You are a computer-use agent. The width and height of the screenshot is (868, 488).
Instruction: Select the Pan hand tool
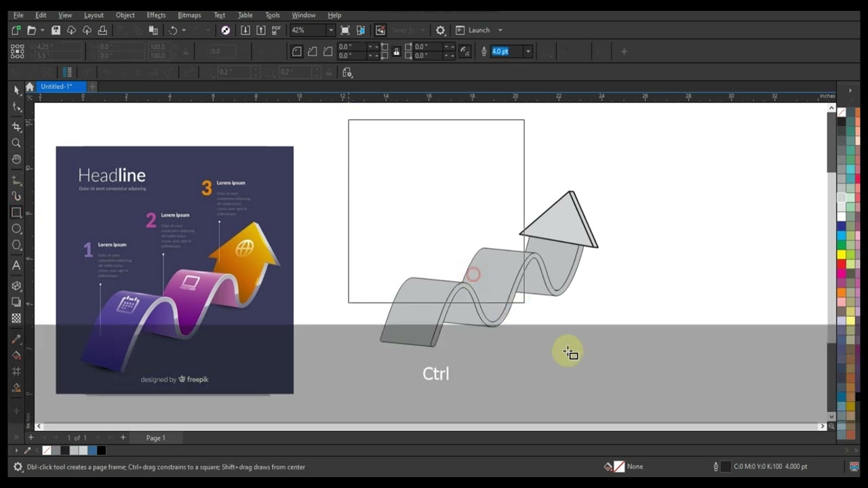click(x=16, y=159)
